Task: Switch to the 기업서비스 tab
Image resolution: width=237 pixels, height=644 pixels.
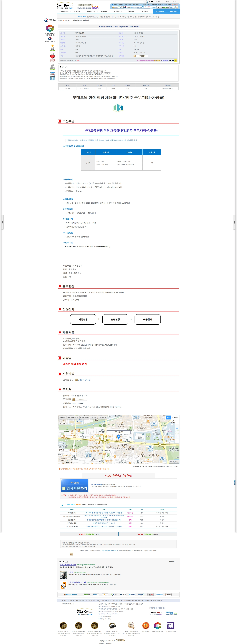Action: [x=160, y=11]
